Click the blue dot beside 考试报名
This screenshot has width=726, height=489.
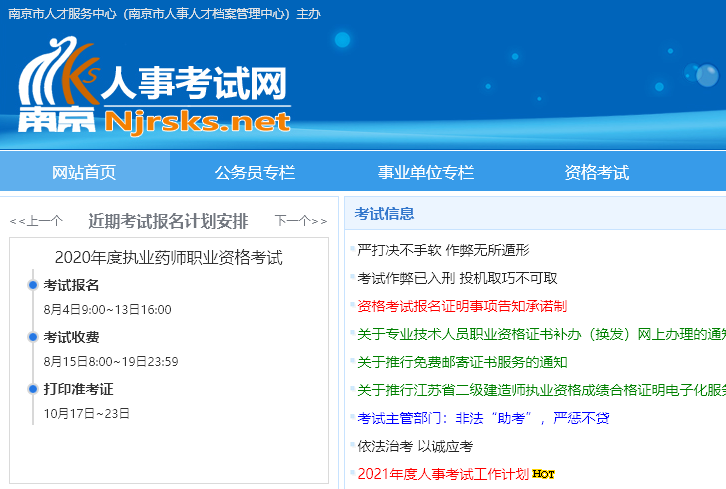(33, 285)
